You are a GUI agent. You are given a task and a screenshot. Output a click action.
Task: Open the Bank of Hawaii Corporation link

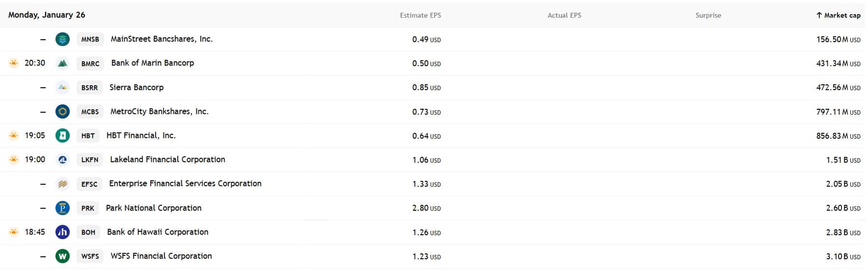pos(158,232)
